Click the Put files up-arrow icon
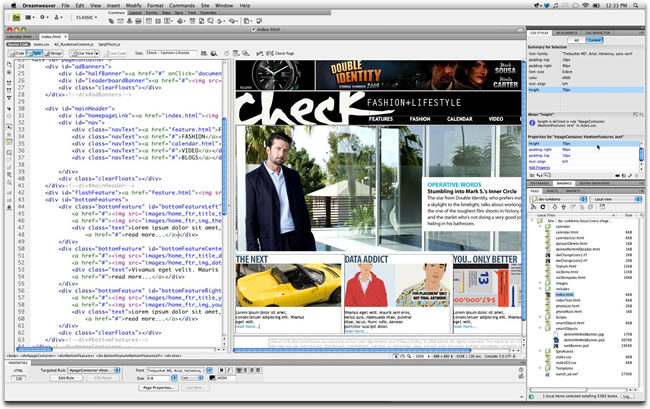The height and width of the screenshot is (409, 650). point(563,207)
